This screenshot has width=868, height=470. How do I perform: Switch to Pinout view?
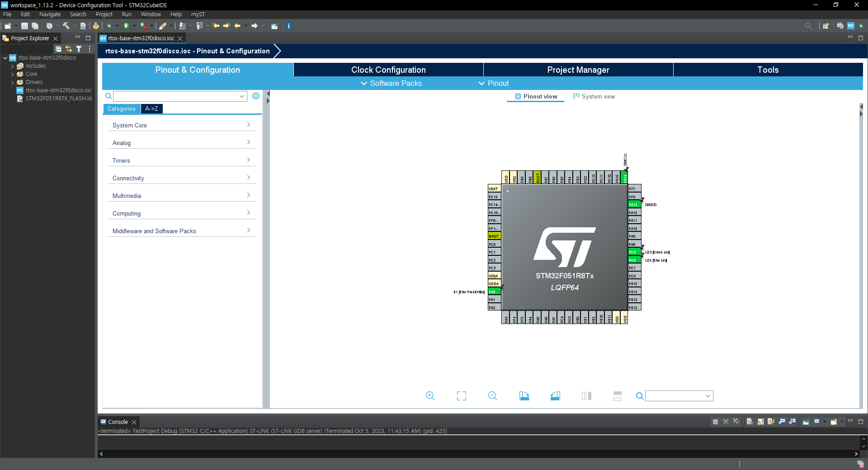[536, 96]
